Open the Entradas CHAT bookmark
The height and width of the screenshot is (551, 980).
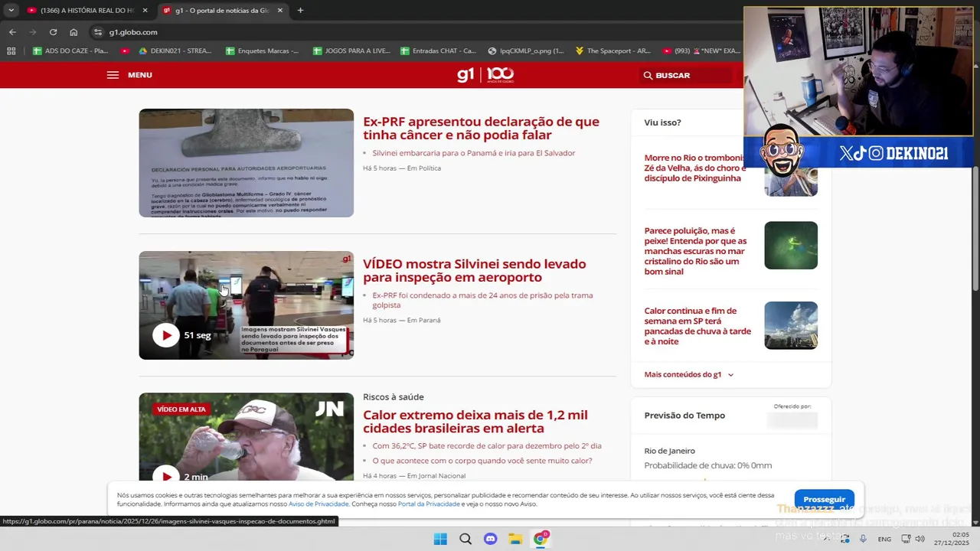438,51
